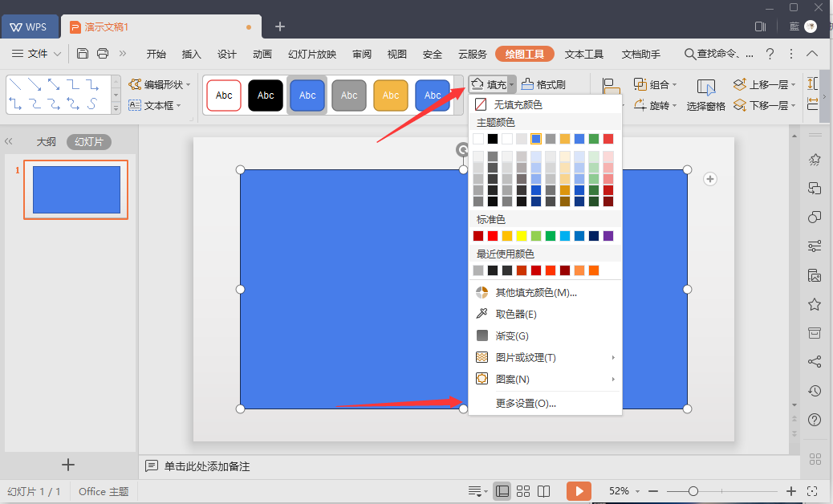This screenshot has height=504, width=833.
Task: Apply the black Abc shape style
Action: click(x=266, y=96)
